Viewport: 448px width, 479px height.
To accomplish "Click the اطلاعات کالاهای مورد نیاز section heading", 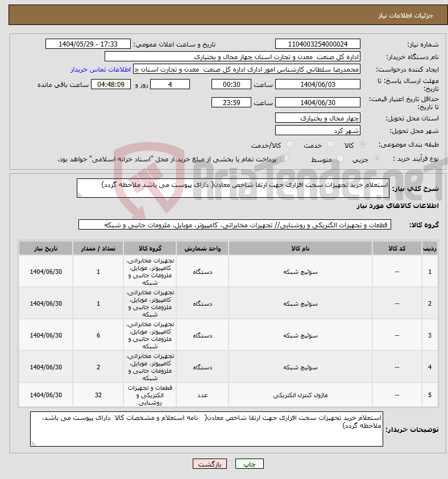I will point(397,206).
